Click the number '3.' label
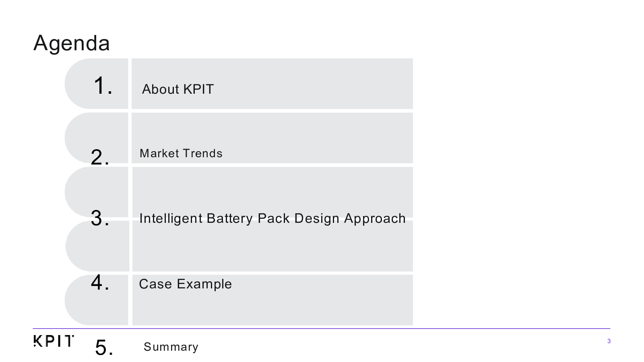The image size is (644, 362). (100, 218)
